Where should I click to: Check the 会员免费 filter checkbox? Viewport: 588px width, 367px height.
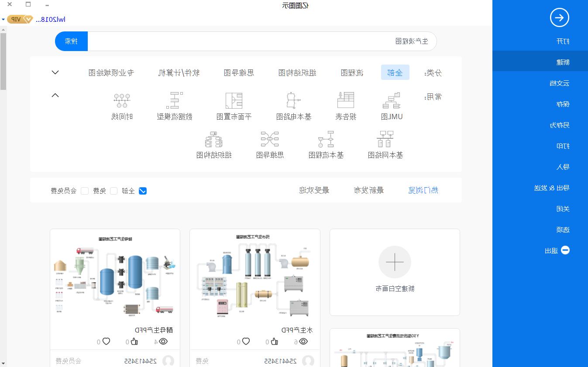(85, 191)
